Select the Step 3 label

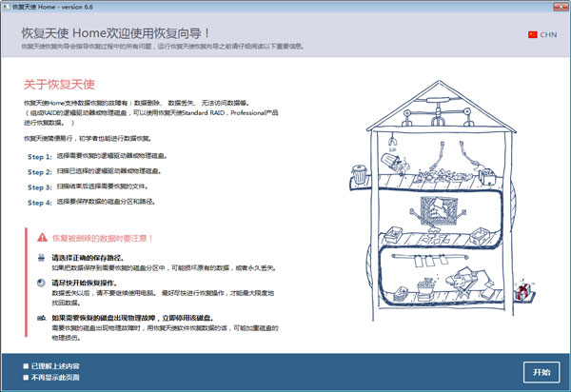coord(39,186)
